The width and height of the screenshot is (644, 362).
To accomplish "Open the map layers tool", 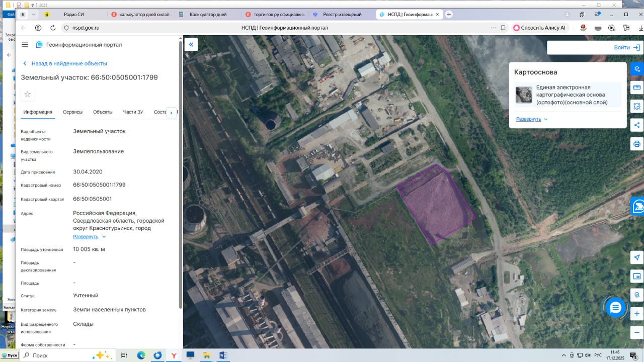I will (637, 68).
